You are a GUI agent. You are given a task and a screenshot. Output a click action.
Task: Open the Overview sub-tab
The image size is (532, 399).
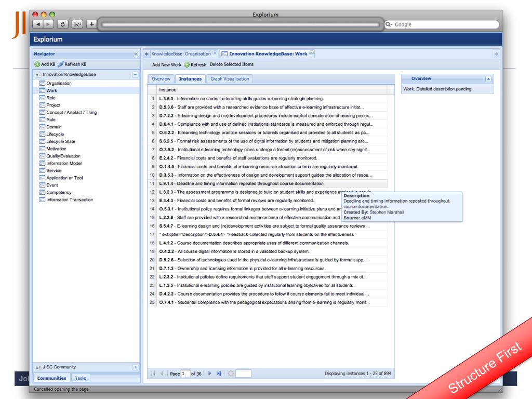(161, 79)
